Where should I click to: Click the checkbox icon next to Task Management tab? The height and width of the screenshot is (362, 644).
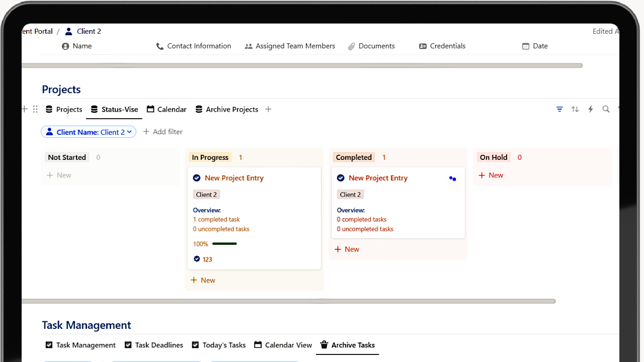click(49, 345)
